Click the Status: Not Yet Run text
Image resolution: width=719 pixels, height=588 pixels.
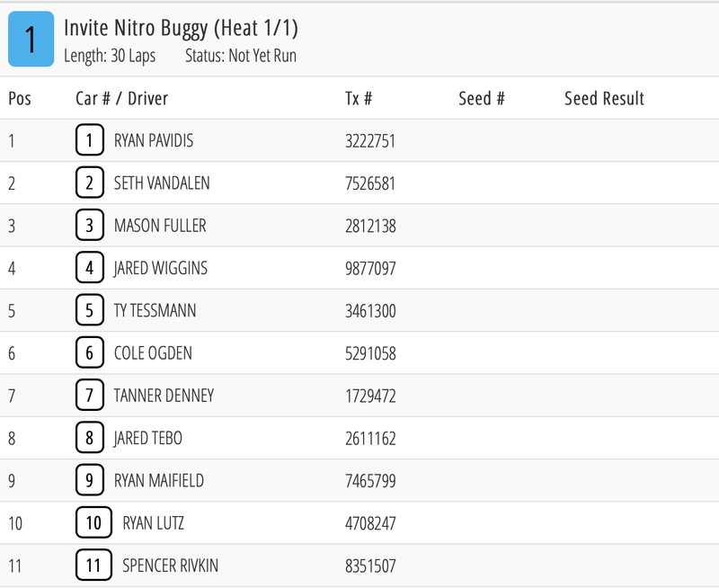(240, 56)
